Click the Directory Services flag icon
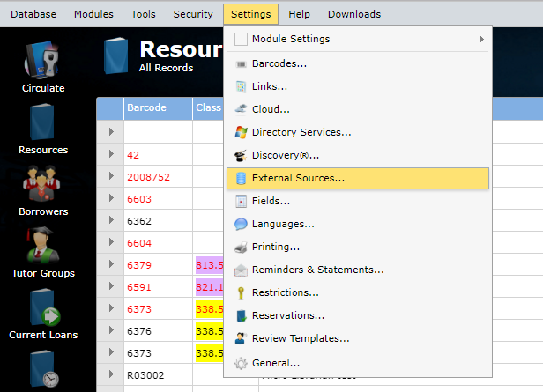The image size is (543, 392). coord(241,132)
